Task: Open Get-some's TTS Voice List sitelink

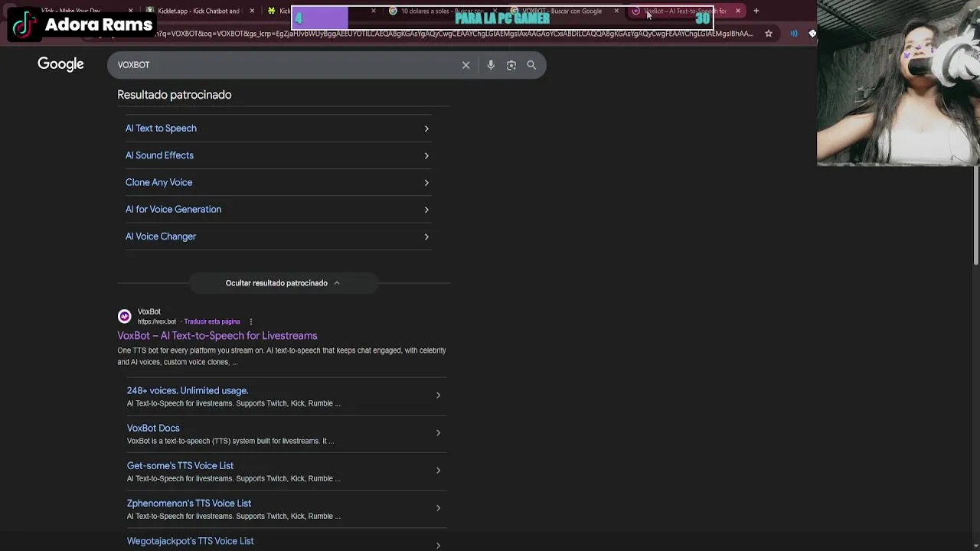Action: (x=180, y=465)
